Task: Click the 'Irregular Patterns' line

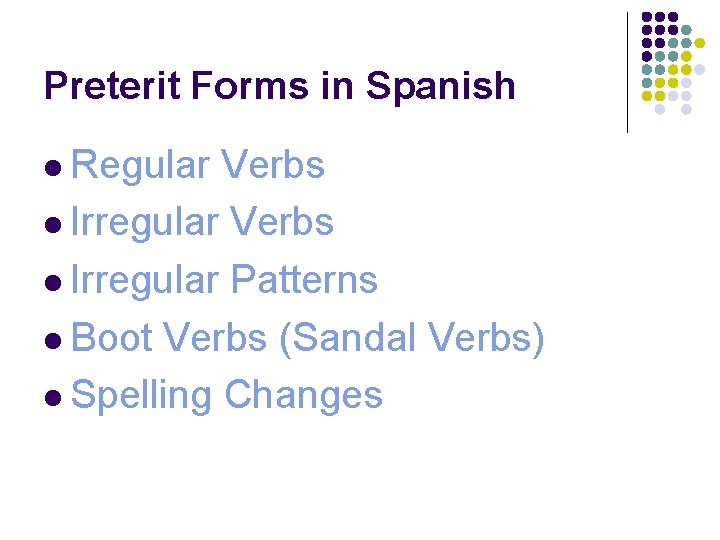Action: pyautogui.click(x=224, y=280)
